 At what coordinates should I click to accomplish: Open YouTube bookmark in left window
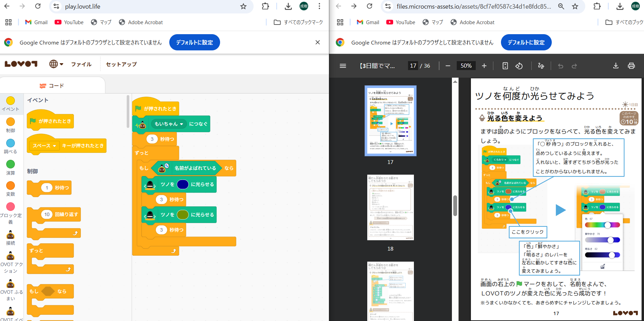69,22
